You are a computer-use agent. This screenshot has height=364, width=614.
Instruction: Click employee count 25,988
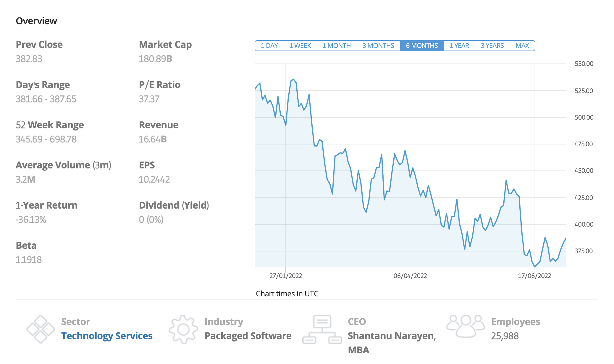coord(505,336)
